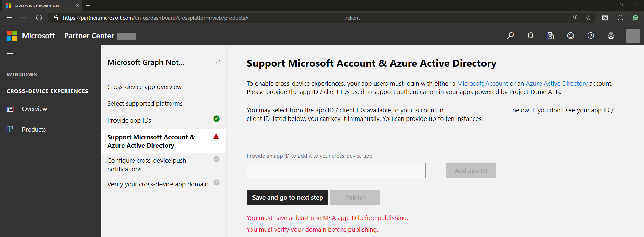Click green check next to Provide app IDs

pyautogui.click(x=217, y=118)
